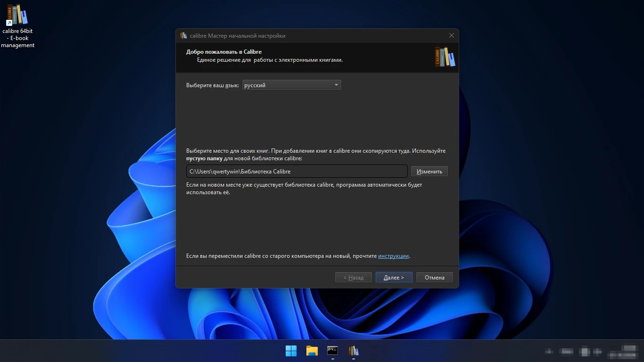The height and width of the screenshot is (362, 644).
Task: Expand the language dropdown showing русский
Action: click(x=291, y=85)
